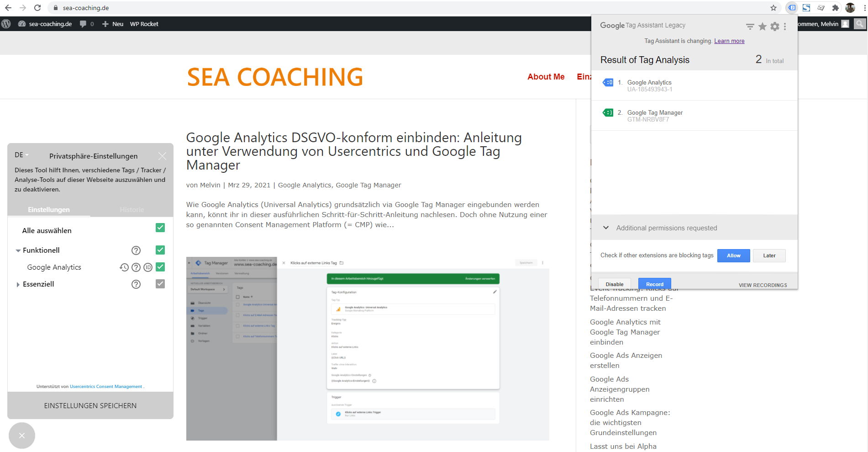Switch to the Einstellungen tab
The image size is (868, 452).
click(49, 210)
